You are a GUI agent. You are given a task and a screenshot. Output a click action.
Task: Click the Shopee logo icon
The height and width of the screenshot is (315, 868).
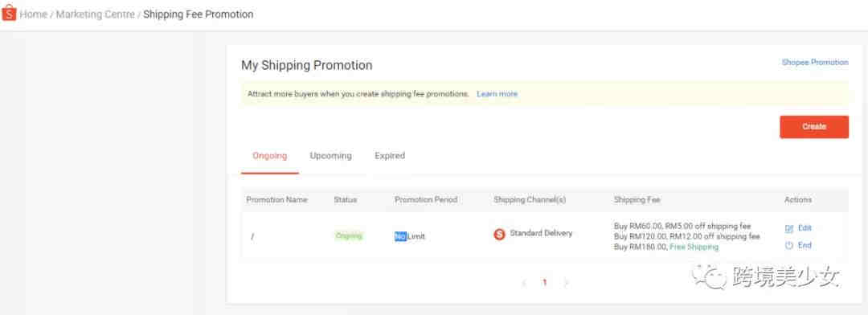tap(9, 14)
